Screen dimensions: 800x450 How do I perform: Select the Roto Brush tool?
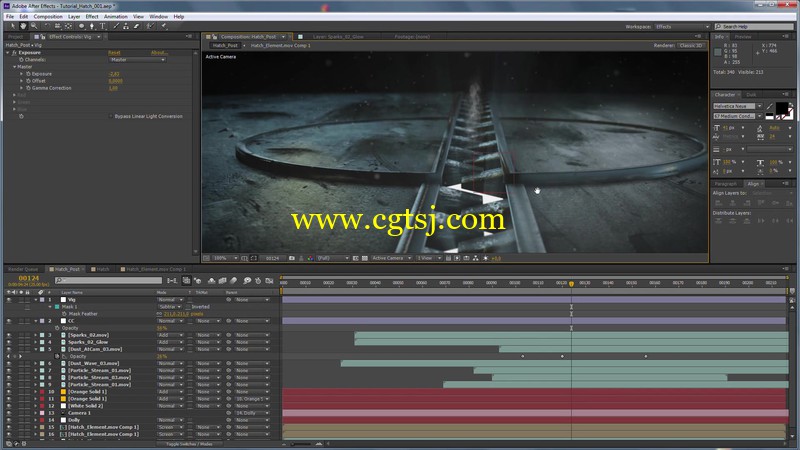[150, 26]
